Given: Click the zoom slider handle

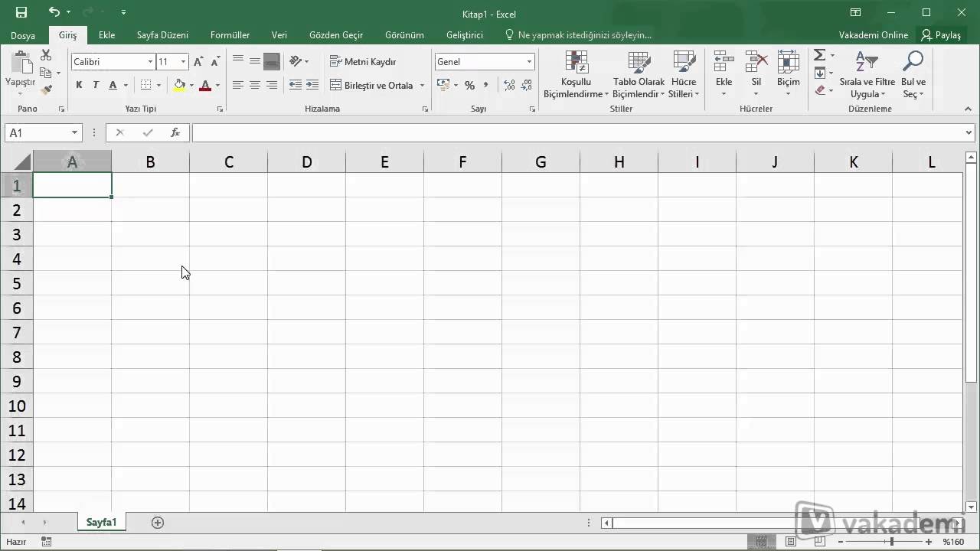Looking at the screenshot, I should (891, 542).
